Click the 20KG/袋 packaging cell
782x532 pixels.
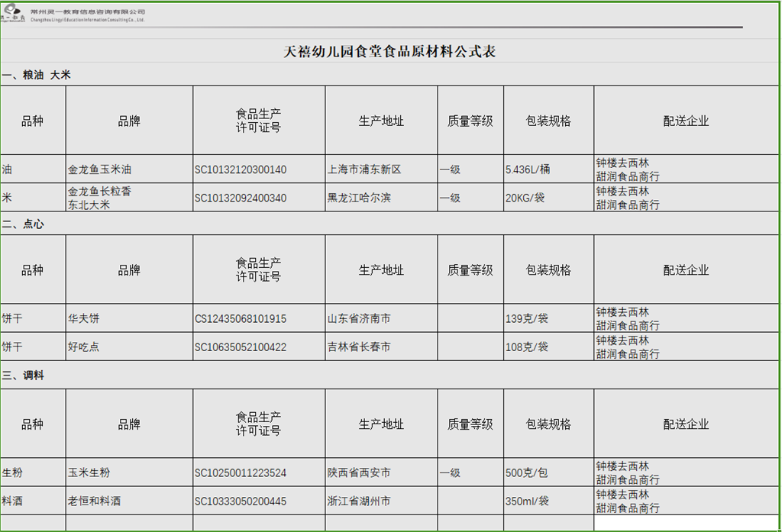click(x=548, y=198)
